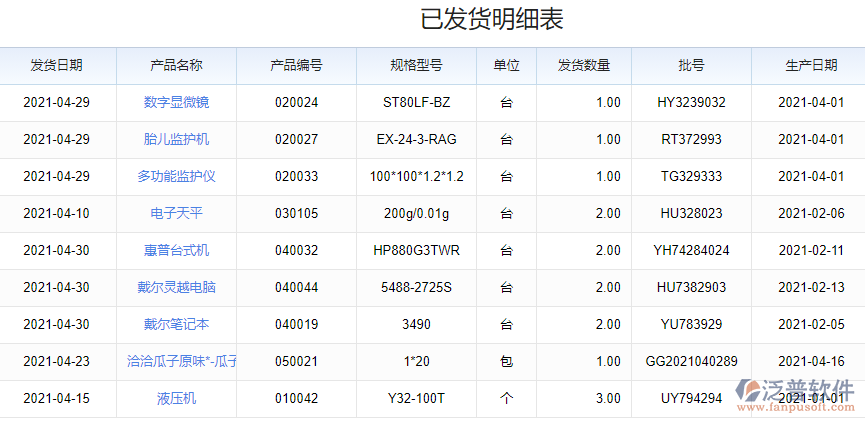Click shipping date 2021-04-23
Image resolution: width=865 pixels, height=423 pixels.
pyautogui.click(x=56, y=361)
